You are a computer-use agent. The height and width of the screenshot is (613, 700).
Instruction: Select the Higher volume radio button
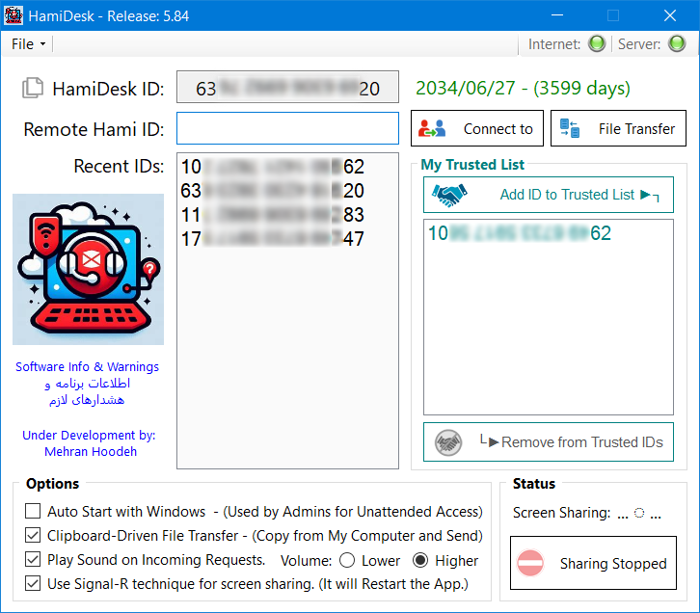tap(420, 560)
